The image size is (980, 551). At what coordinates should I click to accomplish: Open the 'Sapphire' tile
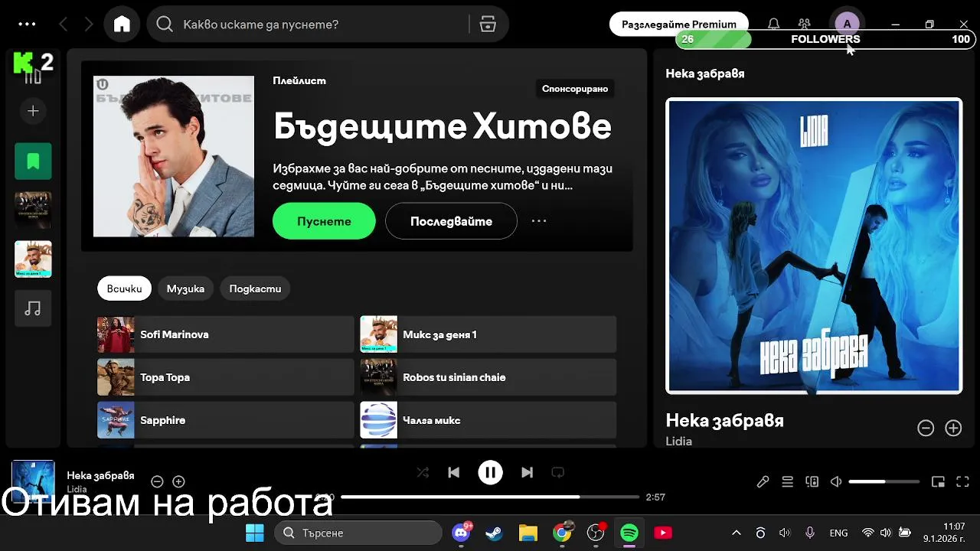pos(226,420)
